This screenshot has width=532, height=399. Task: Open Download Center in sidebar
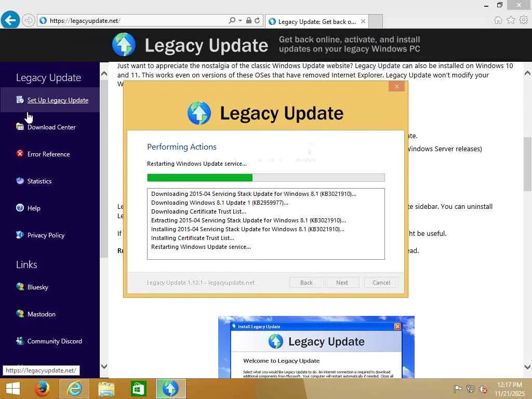coord(51,127)
